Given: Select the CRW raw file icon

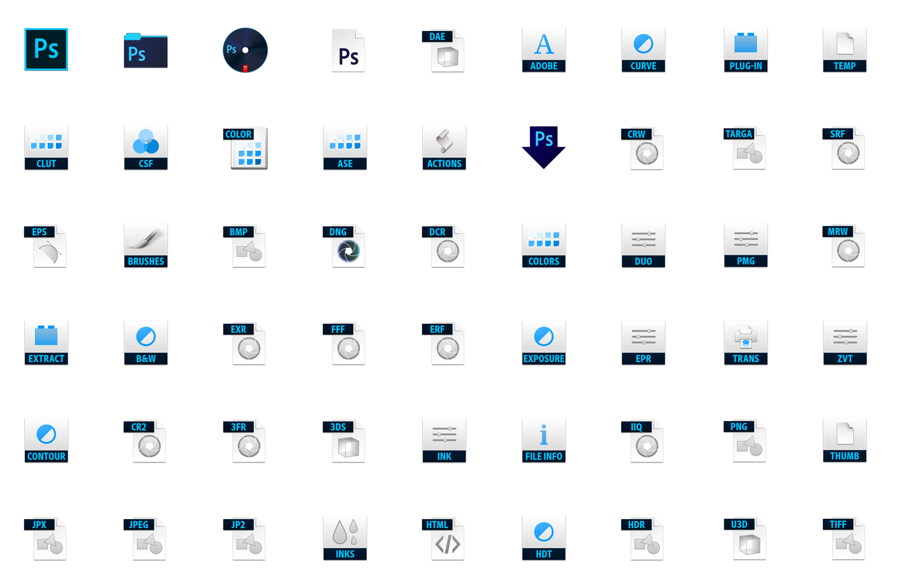Looking at the screenshot, I should [642, 149].
